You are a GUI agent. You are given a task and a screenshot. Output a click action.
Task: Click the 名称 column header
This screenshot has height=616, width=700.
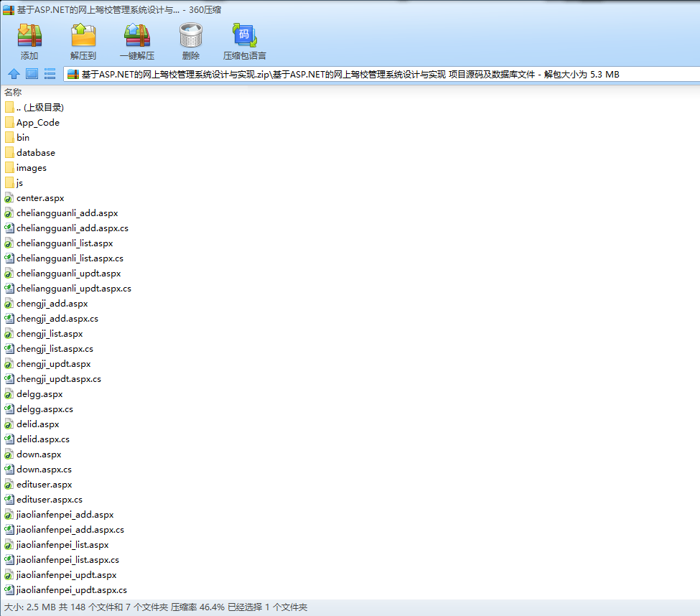pyautogui.click(x=13, y=93)
